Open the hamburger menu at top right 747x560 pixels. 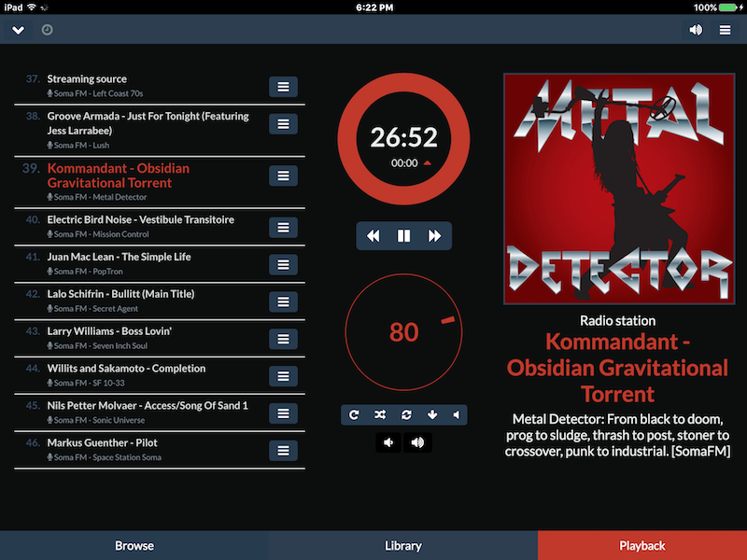pos(725,30)
